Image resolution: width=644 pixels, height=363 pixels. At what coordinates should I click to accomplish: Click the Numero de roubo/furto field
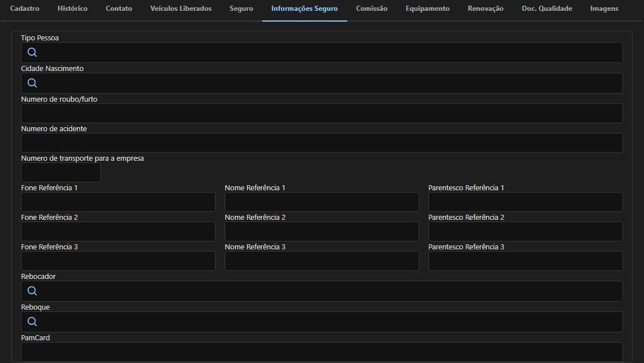pyautogui.click(x=322, y=113)
